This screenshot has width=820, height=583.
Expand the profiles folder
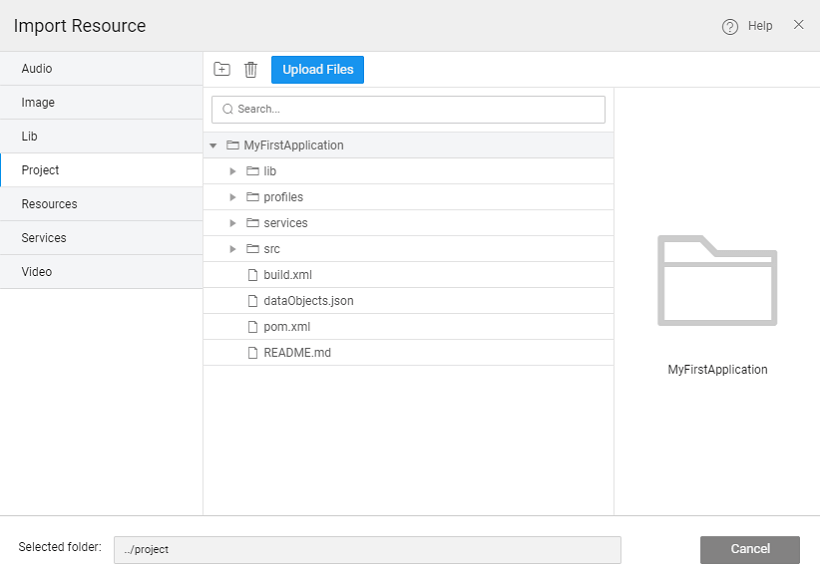click(232, 197)
